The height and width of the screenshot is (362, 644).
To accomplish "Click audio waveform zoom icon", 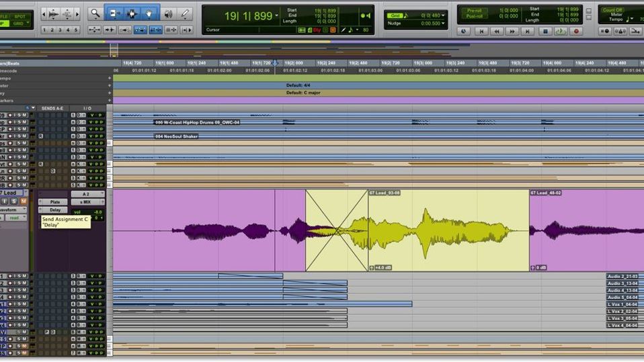I will pyautogui.click(x=54, y=14).
